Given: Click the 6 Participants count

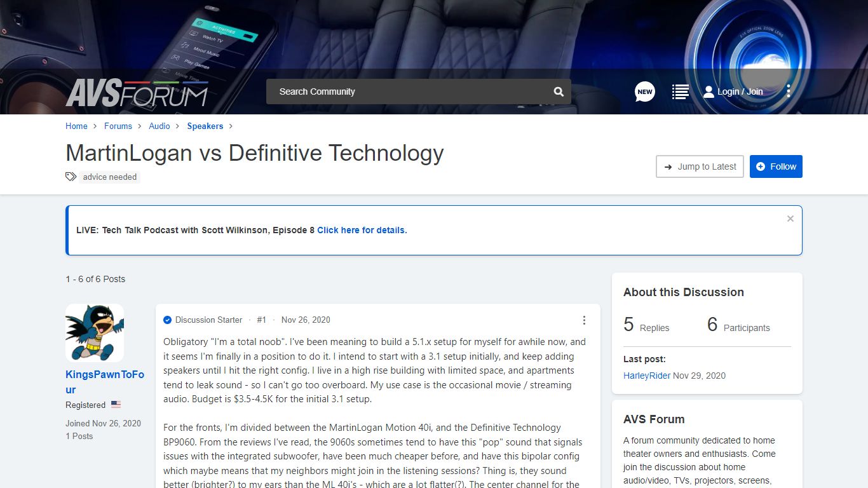Looking at the screenshot, I should point(738,325).
